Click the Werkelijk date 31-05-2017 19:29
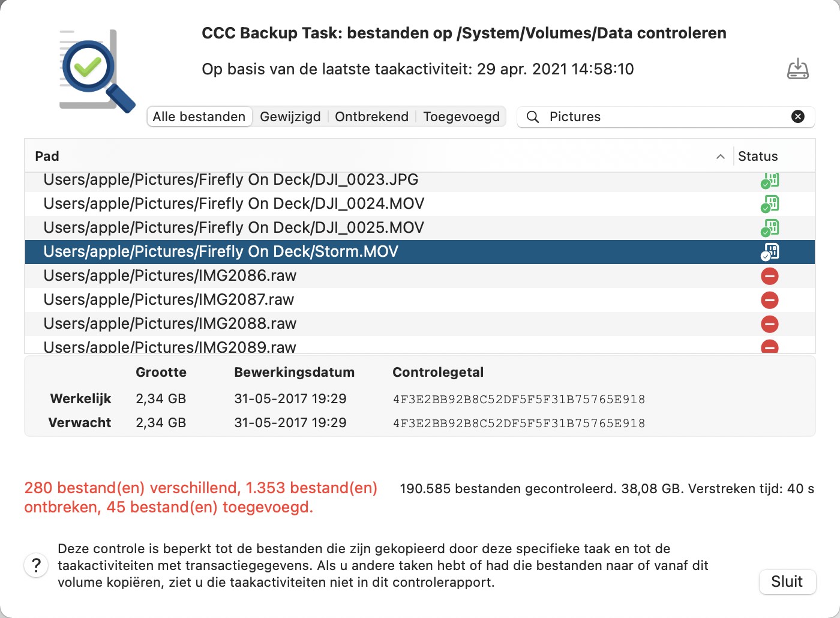840x618 pixels. pyautogui.click(x=290, y=399)
